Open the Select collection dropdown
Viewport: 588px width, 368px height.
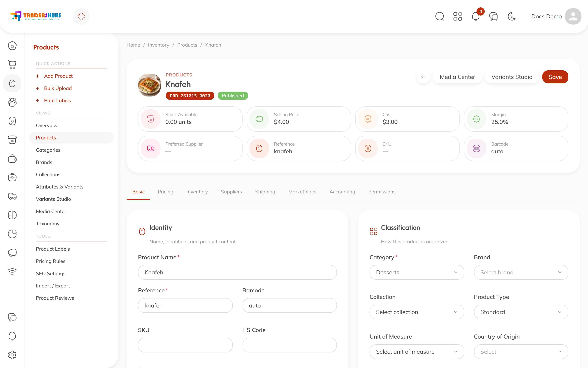pos(416,312)
